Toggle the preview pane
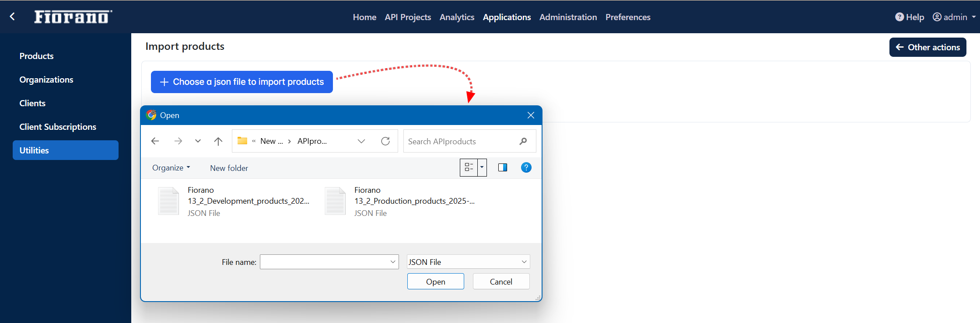 (x=503, y=167)
